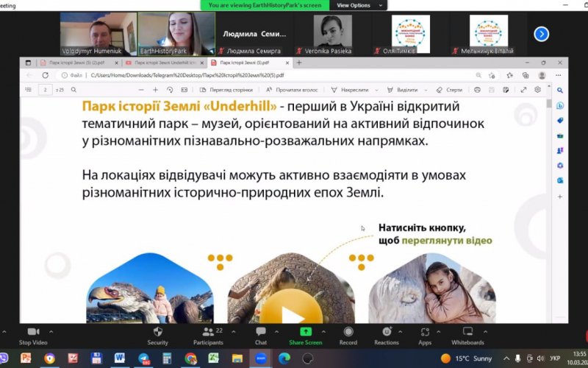Click Прочитати вголос read aloud

(292, 90)
